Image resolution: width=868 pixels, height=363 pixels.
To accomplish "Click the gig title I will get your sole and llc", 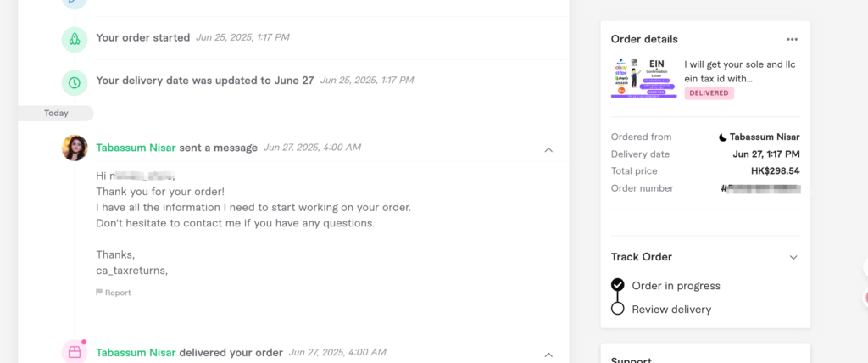I will coord(739,71).
